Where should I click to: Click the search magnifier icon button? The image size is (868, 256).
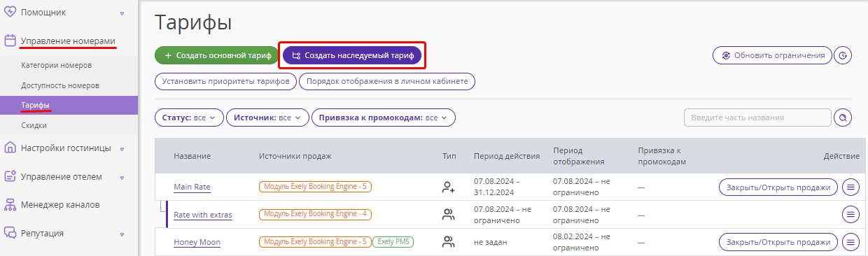(x=843, y=118)
